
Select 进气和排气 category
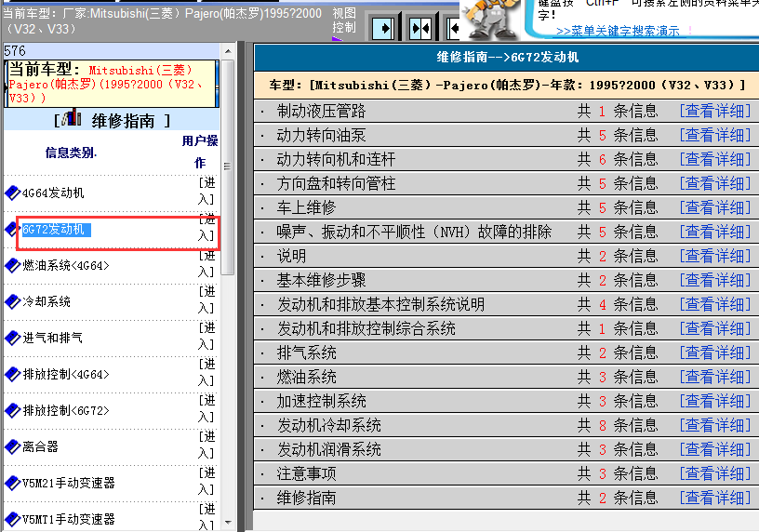(x=52, y=338)
